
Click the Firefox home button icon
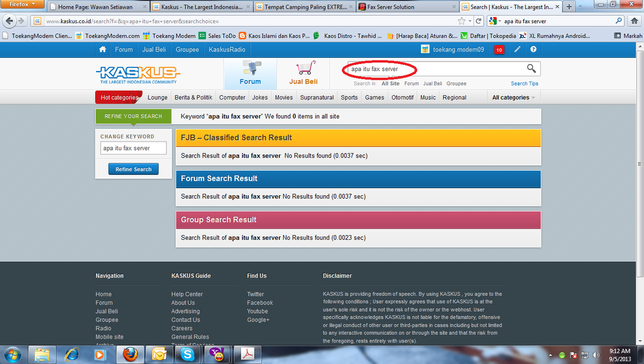coord(634,21)
